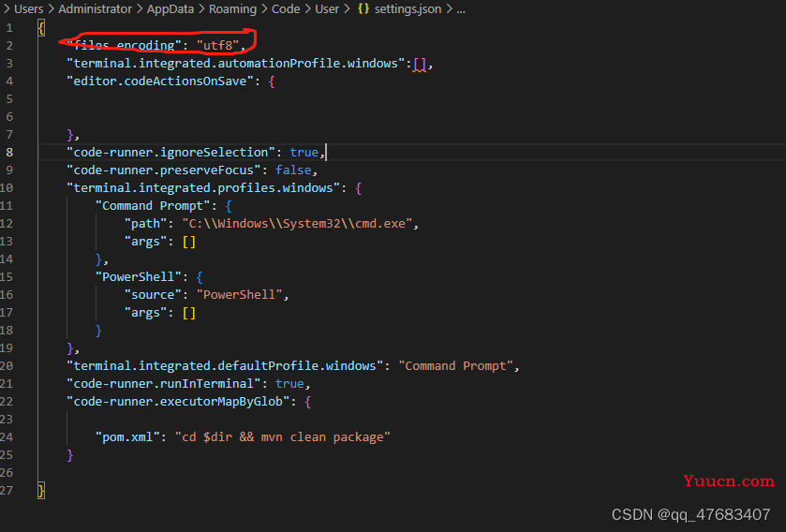Click the squiggly-underlined empty array brackets
Screen dimensions: 786x532
[420, 64]
